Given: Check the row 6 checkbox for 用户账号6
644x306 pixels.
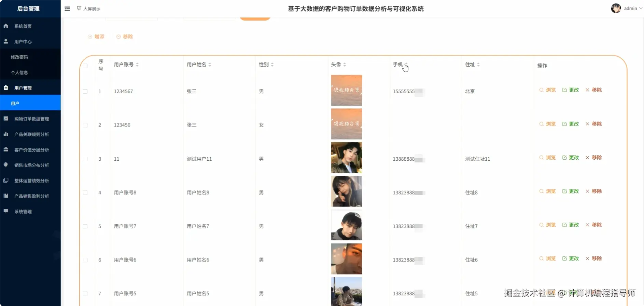Looking at the screenshot, I should [85, 260].
